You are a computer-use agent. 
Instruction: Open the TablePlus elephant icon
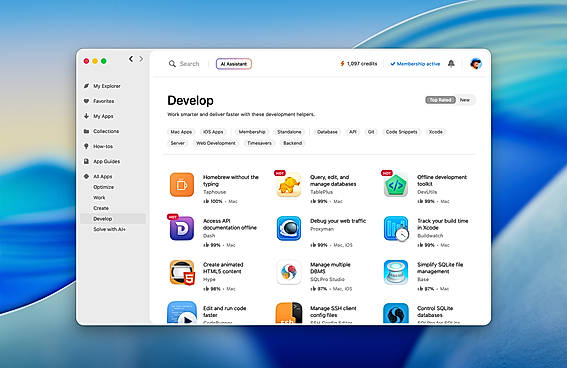(289, 185)
